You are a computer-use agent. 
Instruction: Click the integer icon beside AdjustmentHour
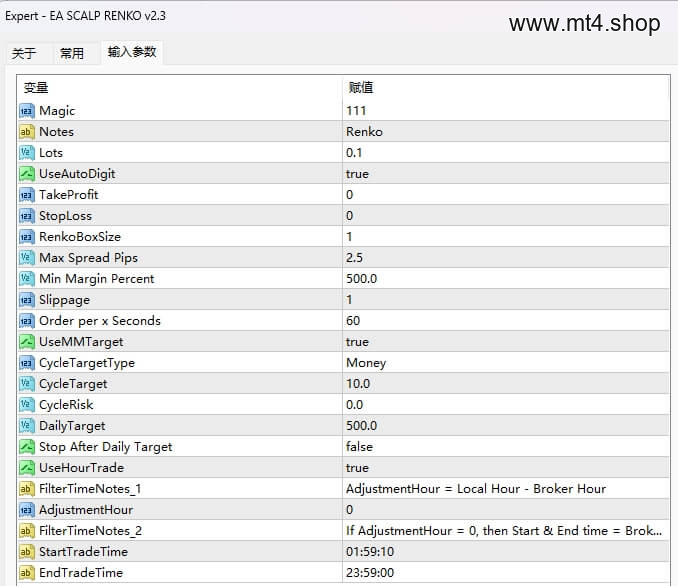click(26, 509)
